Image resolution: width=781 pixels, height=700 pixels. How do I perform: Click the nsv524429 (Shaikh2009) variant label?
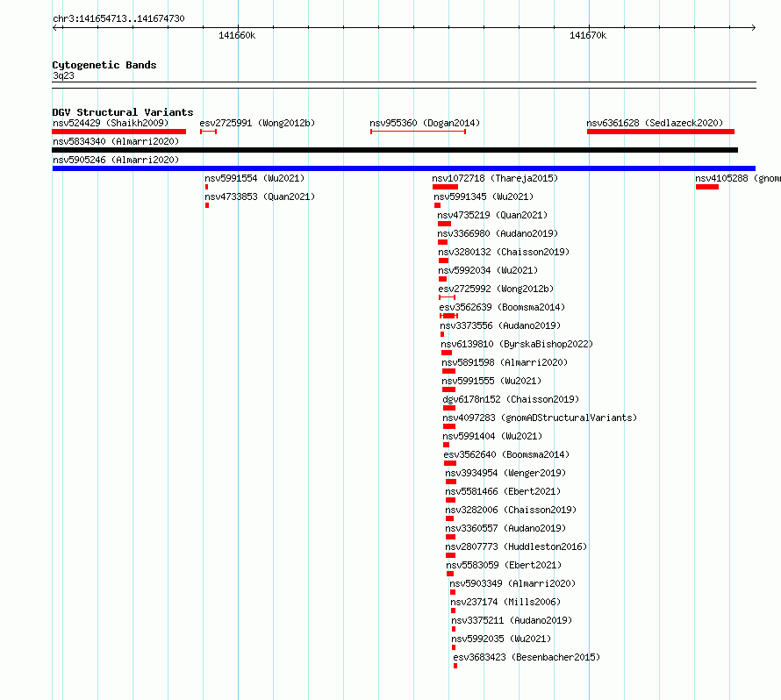tap(111, 123)
